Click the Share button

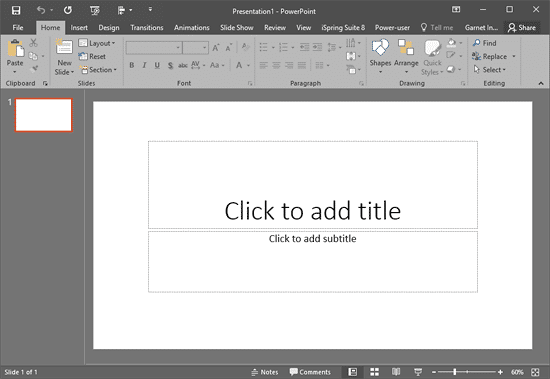pyautogui.click(x=522, y=28)
